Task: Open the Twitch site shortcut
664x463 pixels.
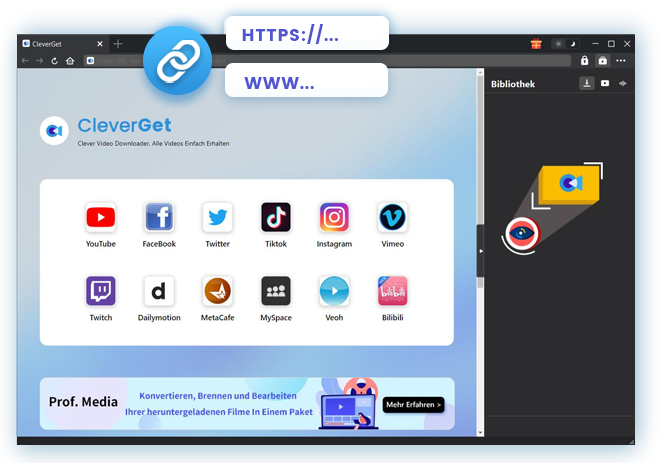Action: pos(101,291)
